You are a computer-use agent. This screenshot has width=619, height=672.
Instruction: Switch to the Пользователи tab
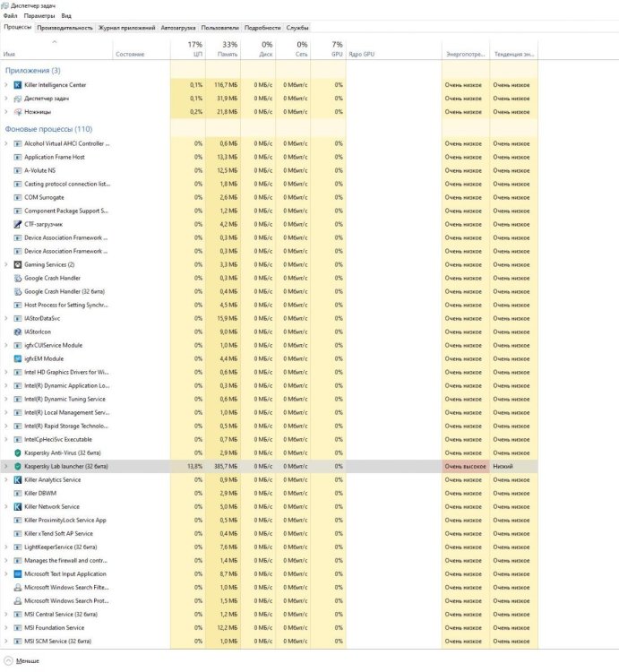219,28
